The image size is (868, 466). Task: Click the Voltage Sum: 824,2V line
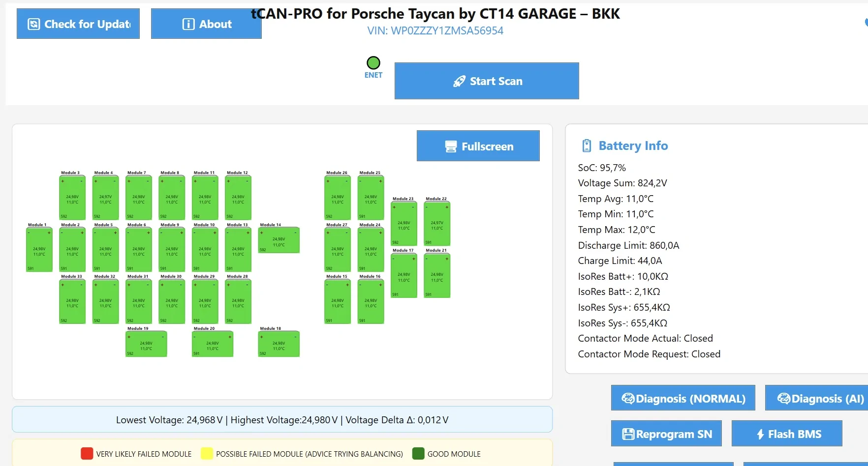(x=622, y=183)
